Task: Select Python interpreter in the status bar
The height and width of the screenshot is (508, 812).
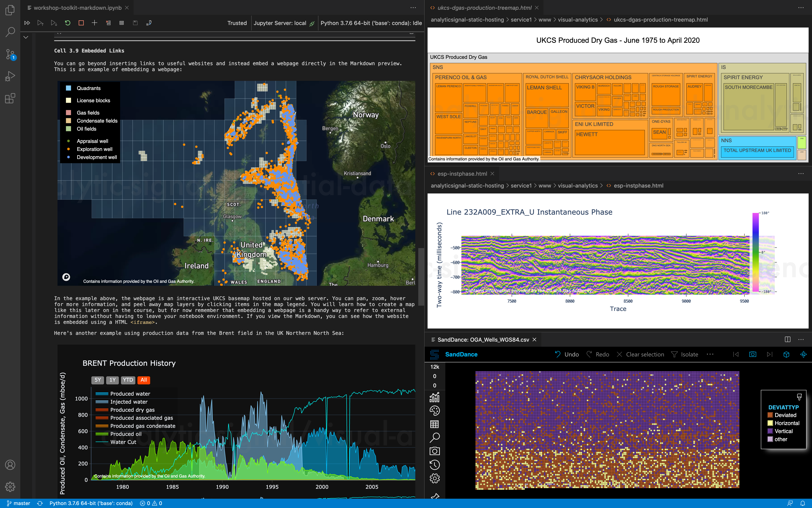Action: 91,503
